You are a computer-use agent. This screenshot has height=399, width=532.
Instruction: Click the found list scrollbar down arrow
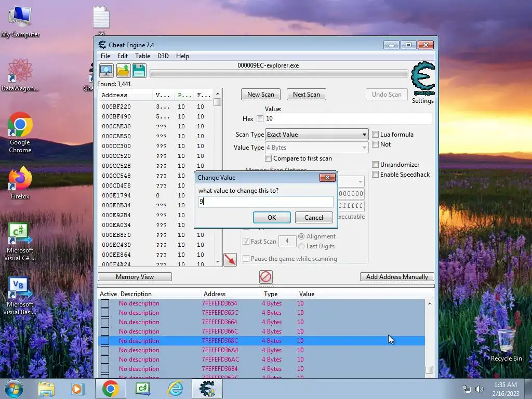218,262
